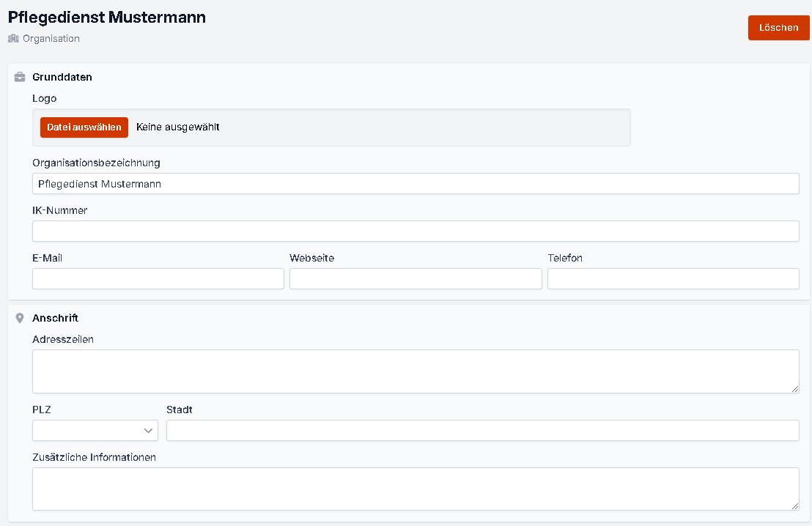Click the 'Keine ausgewählt' file status text
The width and height of the screenshot is (812, 526).
point(177,127)
